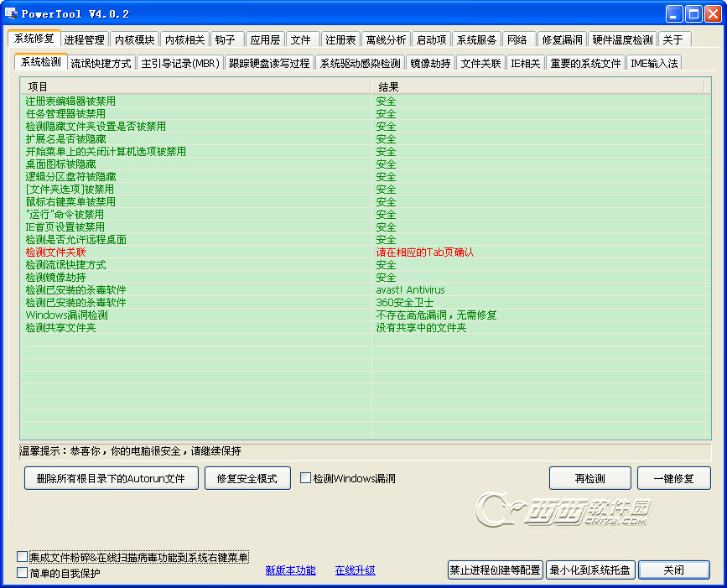The width and height of the screenshot is (727, 588).
Task: Click 最小化到系统托盘 button
Action: click(x=589, y=570)
